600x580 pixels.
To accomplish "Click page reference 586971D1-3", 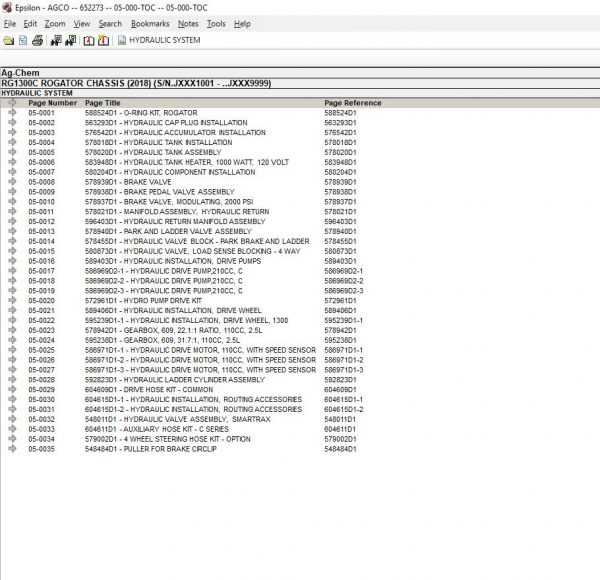I will tap(344, 370).
